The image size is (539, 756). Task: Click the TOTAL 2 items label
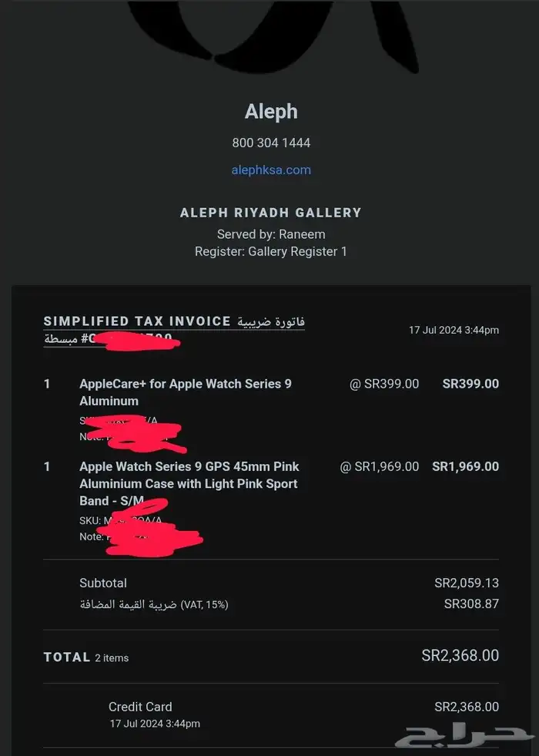click(x=86, y=657)
